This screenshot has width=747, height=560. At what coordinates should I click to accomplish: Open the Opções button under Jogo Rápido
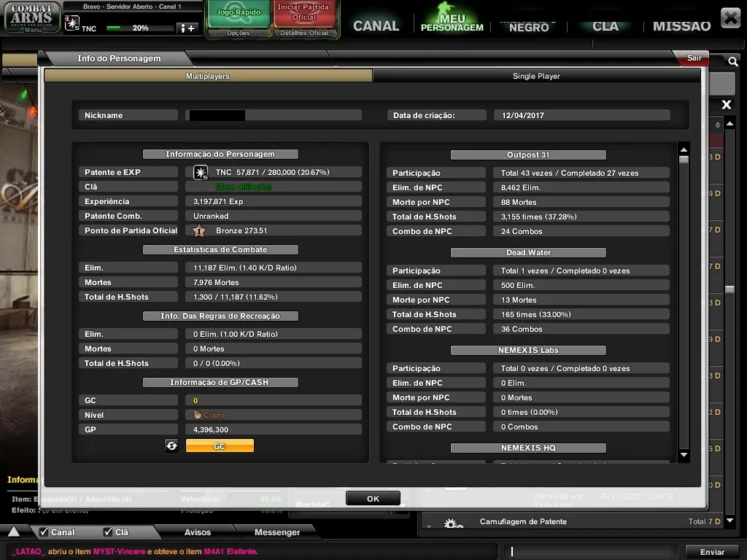239,33
